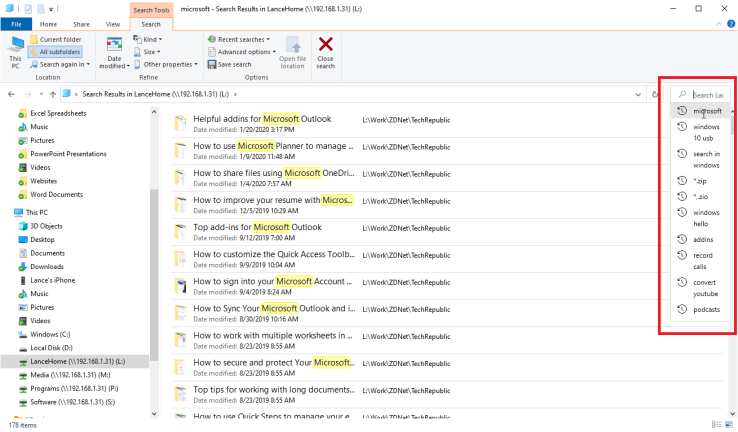Switch to large icons view in status bar
The image size is (738, 432).
coord(729,424)
